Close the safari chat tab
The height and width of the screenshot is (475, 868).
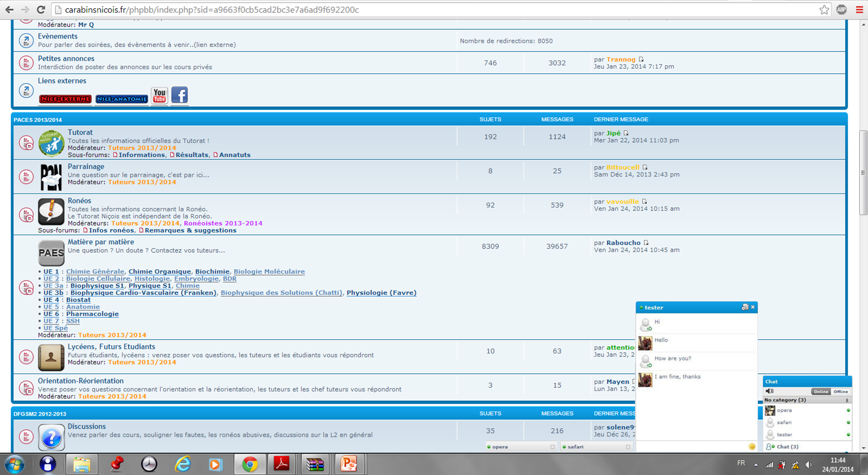click(628, 447)
